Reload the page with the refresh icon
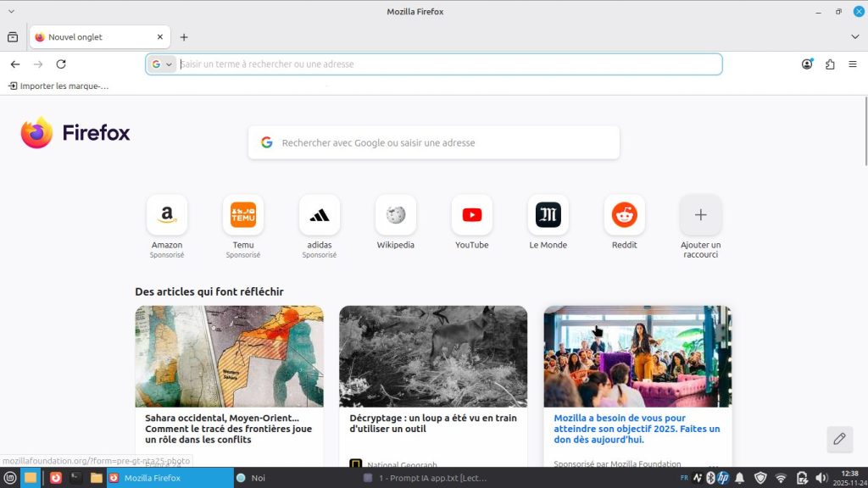The width and height of the screenshot is (868, 488). [x=61, y=64]
